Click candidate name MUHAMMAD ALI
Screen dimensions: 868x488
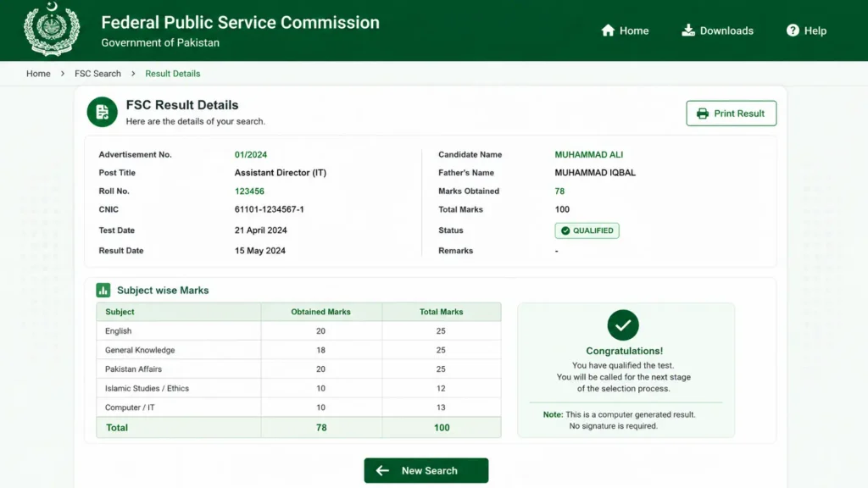coord(589,155)
